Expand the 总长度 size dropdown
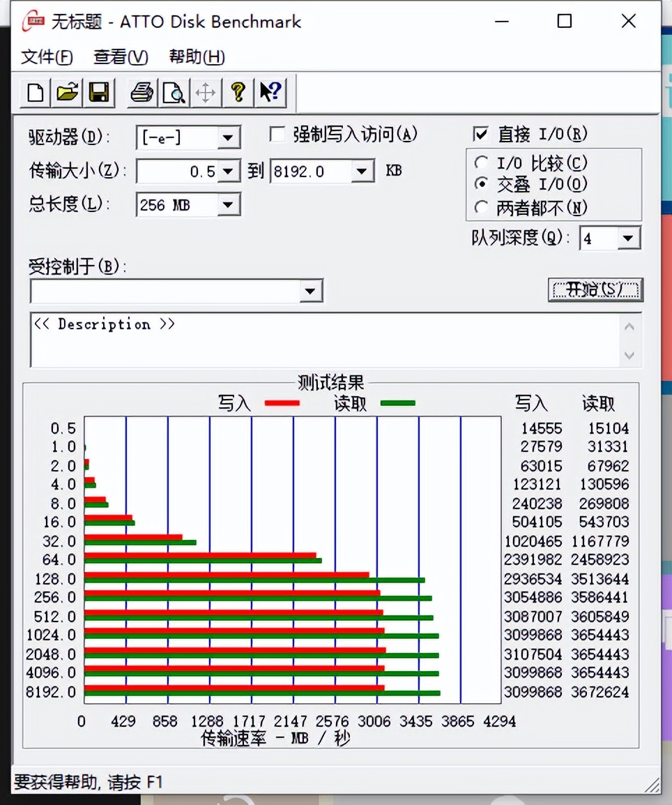Viewport: 672px width, 805px height. pos(229,204)
